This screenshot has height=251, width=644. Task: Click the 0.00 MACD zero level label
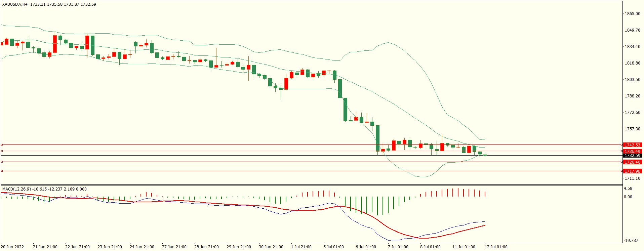[x=628, y=197]
